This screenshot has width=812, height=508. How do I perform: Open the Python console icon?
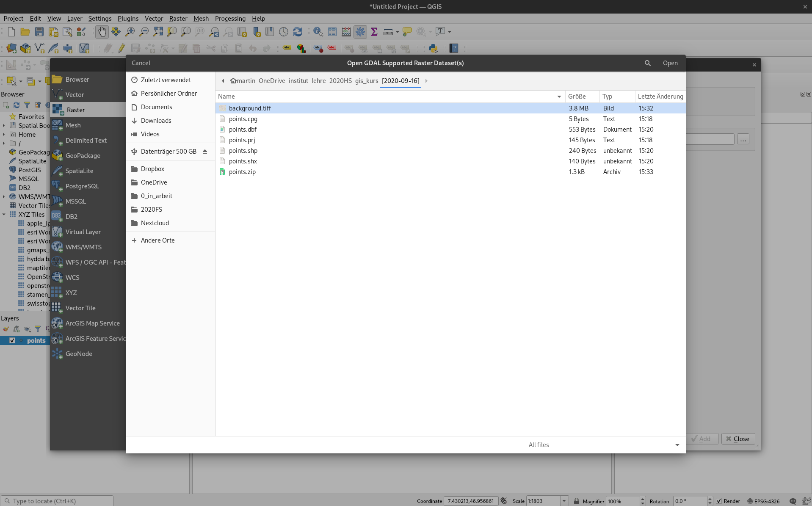pyautogui.click(x=433, y=48)
